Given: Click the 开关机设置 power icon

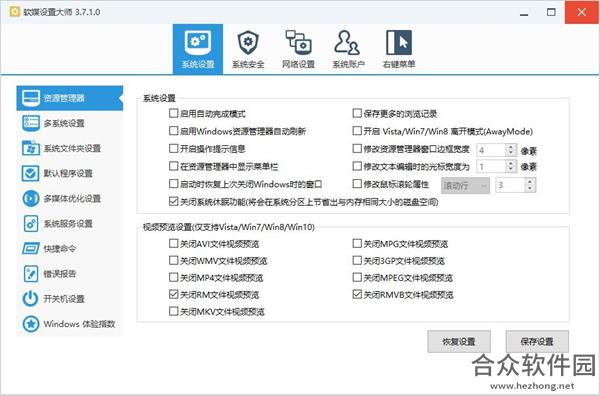Looking at the screenshot, I should 31,299.
